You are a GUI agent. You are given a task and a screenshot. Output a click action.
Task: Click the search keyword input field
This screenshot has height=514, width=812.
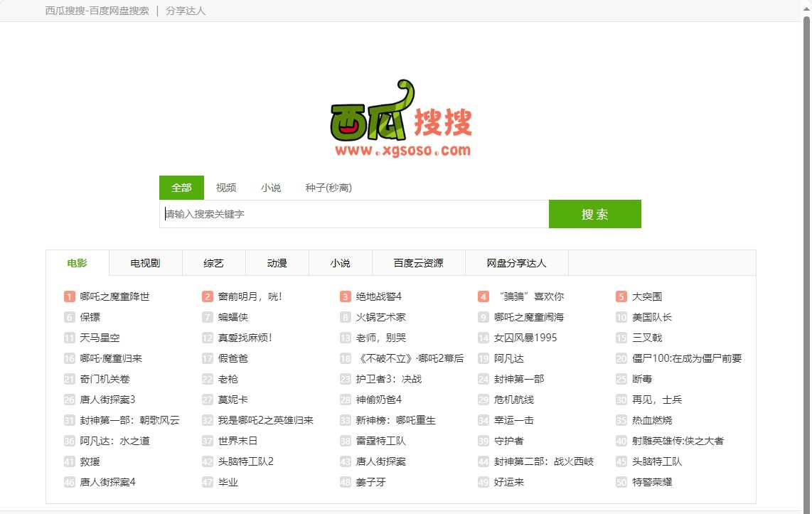tap(354, 214)
